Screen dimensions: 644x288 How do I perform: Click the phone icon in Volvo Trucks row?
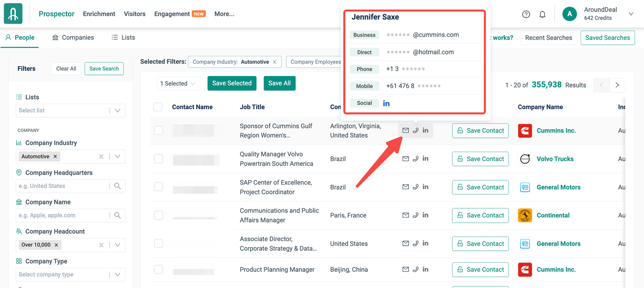[416, 159]
